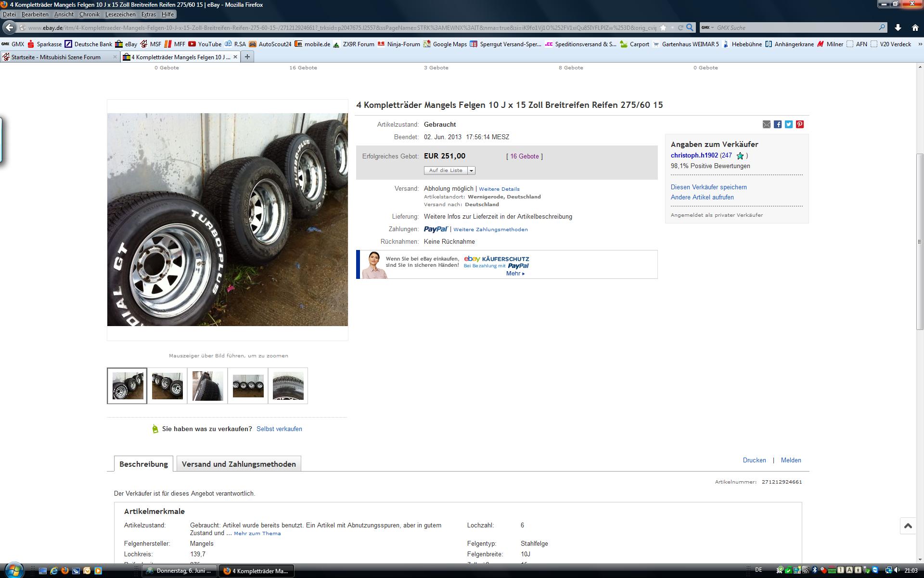This screenshot has width=924, height=578.
Task: Click the 16 Gebote bid history link
Action: point(524,157)
